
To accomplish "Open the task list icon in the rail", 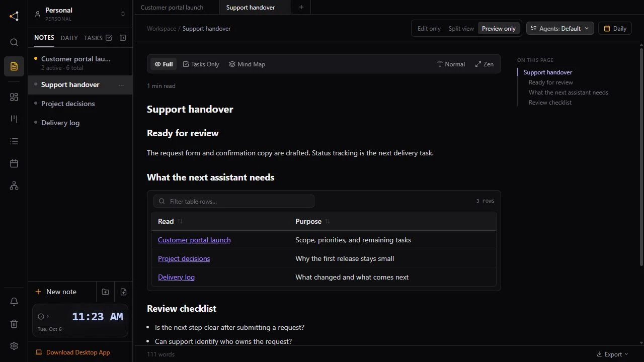I will click(x=14, y=141).
